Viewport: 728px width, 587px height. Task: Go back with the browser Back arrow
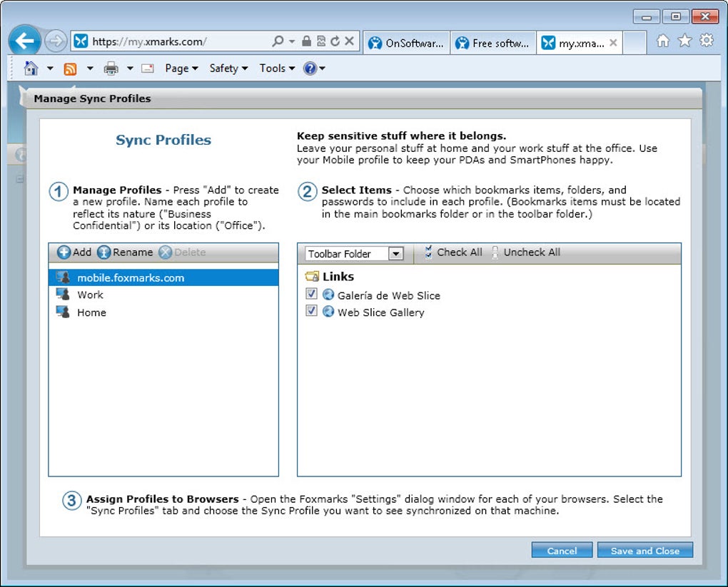[24, 41]
